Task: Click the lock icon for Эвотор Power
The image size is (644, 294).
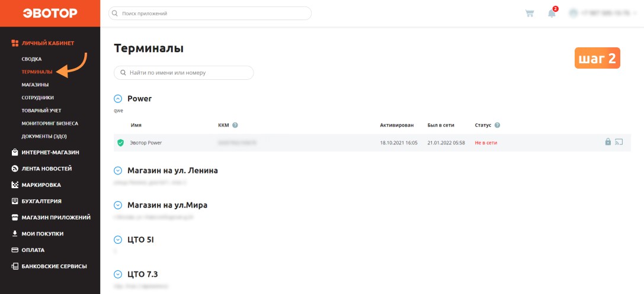Action: click(x=608, y=142)
